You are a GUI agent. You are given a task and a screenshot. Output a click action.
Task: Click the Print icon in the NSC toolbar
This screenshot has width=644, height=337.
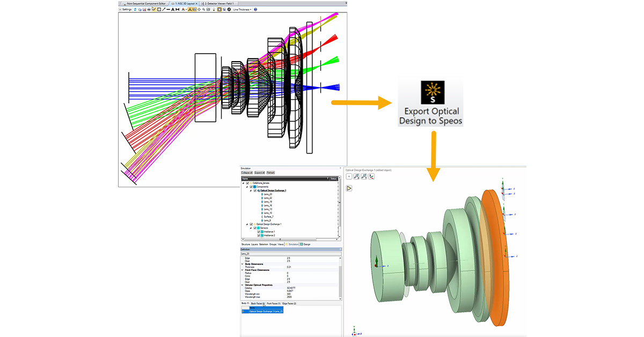click(x=149, y=9)
